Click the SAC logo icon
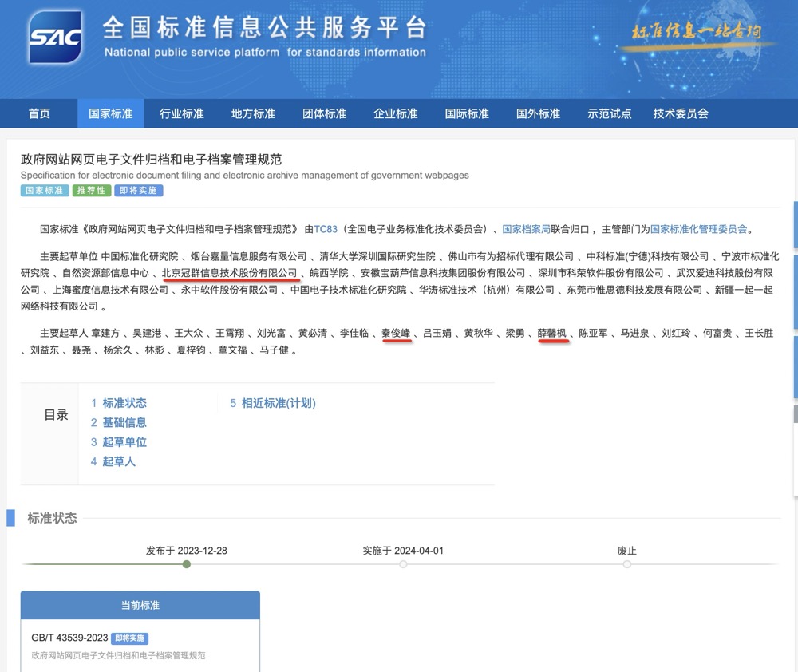This screenshot has width=798, height=672. tap(55, 37)
